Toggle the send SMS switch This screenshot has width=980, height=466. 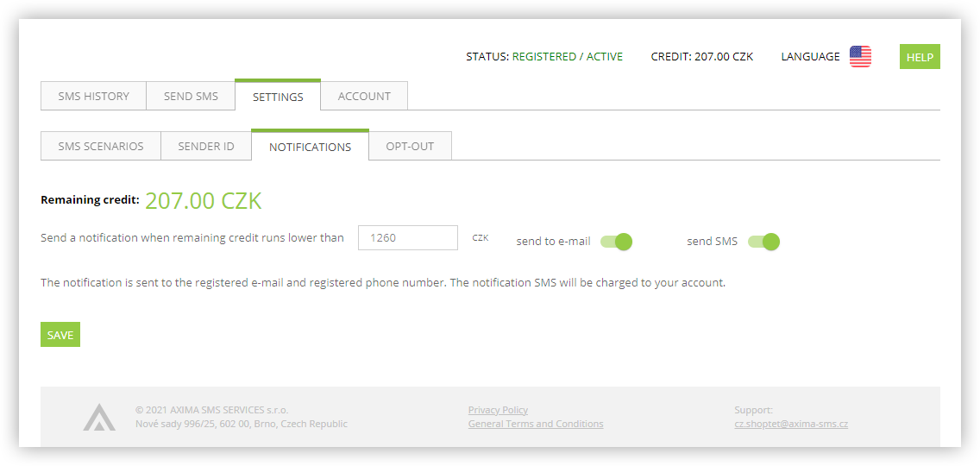[x=763, y=242]
